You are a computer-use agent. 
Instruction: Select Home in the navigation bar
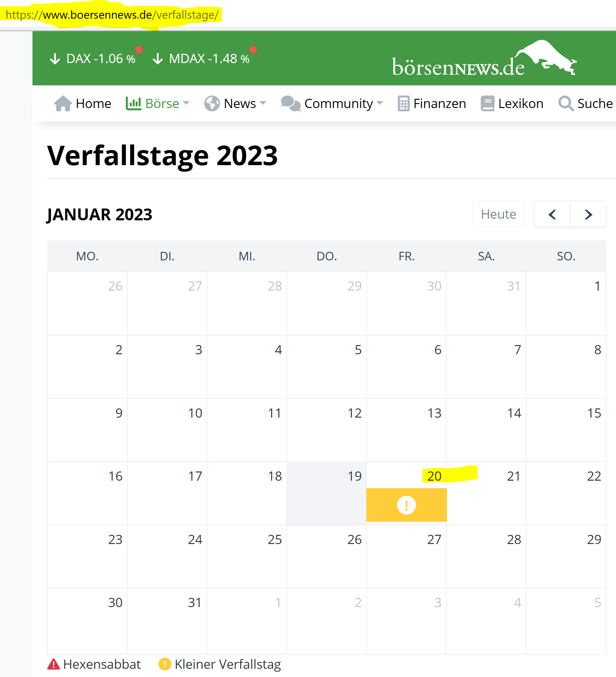(x=94, y=103)
